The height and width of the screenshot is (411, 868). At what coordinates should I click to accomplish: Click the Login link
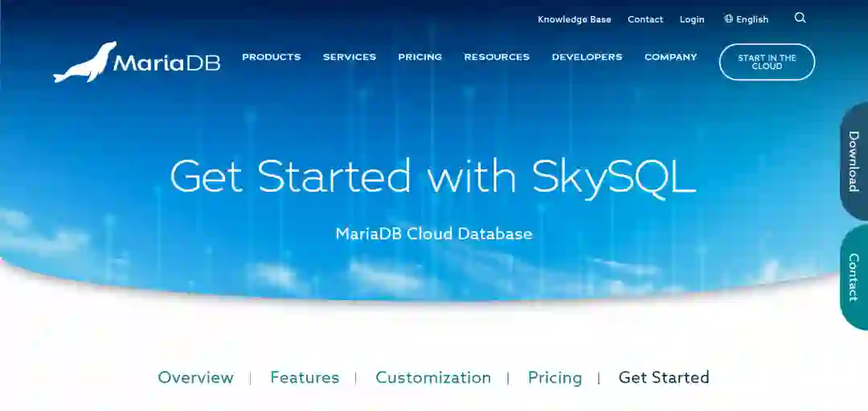pos(692,19)
